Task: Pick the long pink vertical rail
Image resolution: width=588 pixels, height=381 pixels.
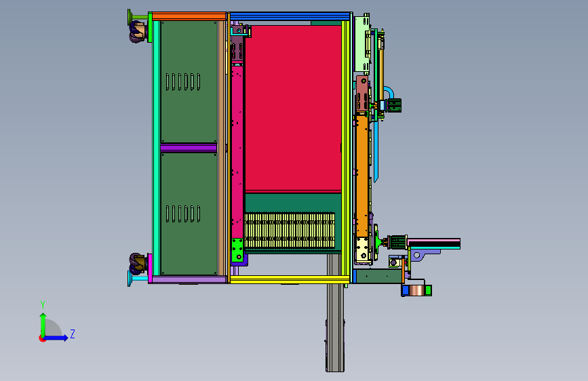Action: pos(237,152)
